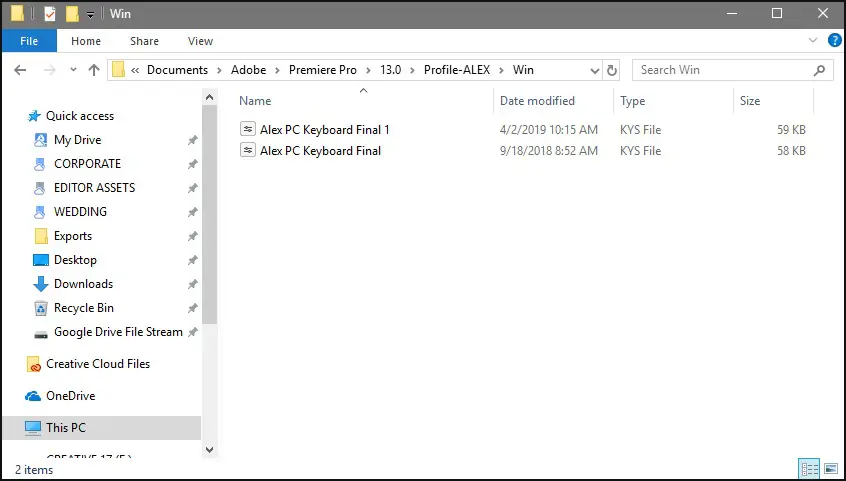Click navigation pane scroll down arrow
This screenshot has width=846, height=481.
pos(210,449)
